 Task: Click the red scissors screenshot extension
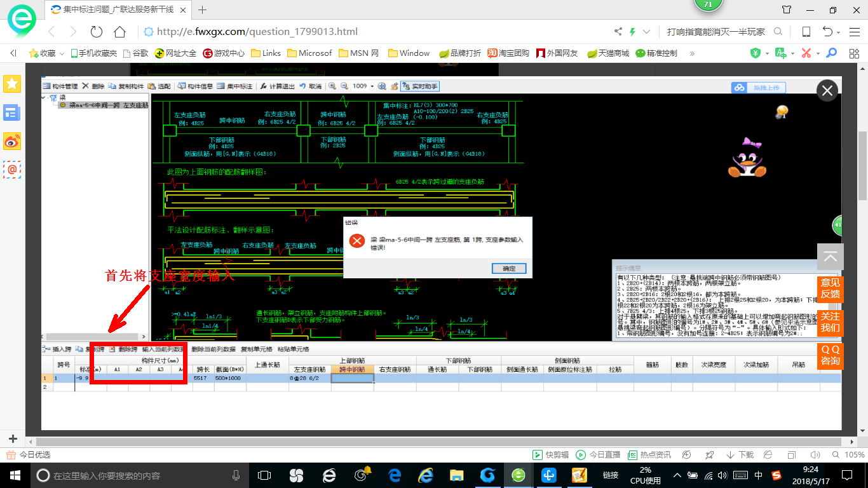(806, 53)
